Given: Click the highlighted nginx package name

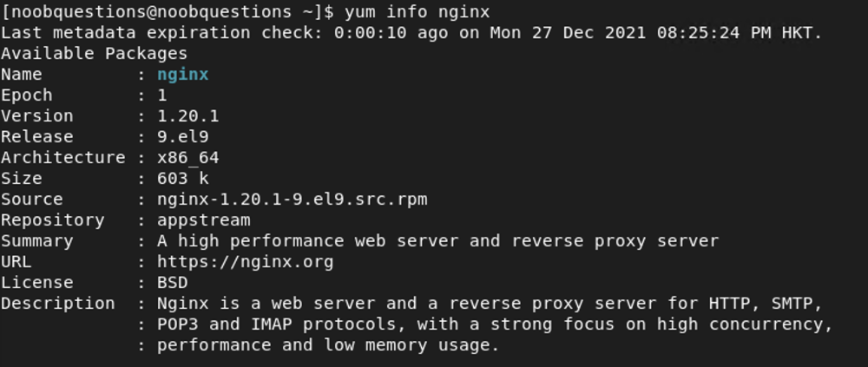Looking at the screenshot, I should [x=182, y=75].
